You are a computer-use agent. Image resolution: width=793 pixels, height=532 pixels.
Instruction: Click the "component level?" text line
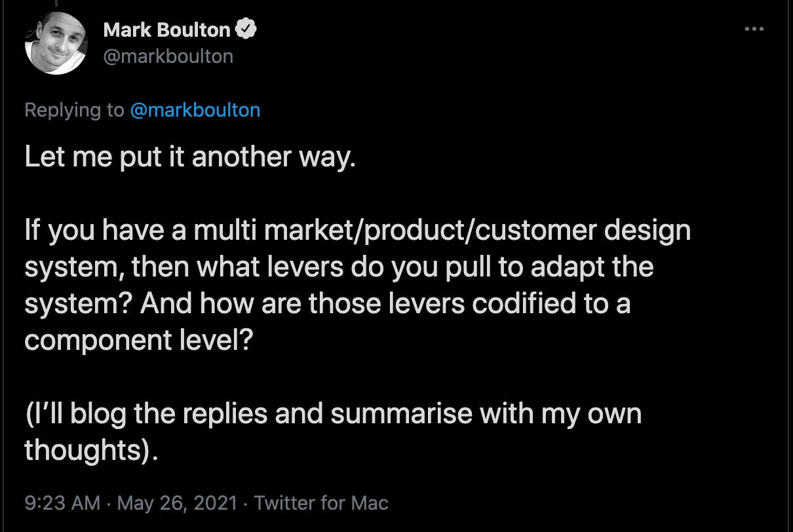coord(138,341)
